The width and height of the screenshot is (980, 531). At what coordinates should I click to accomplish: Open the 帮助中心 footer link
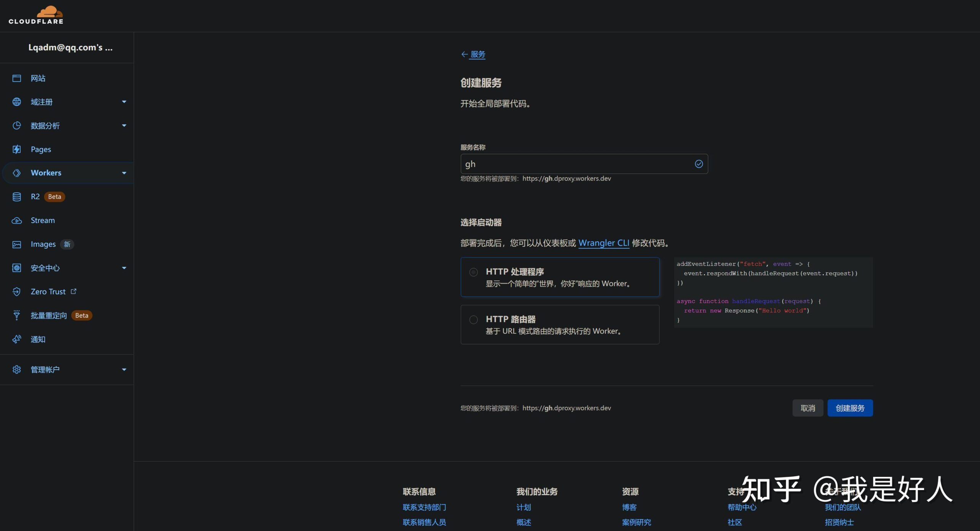742,507
